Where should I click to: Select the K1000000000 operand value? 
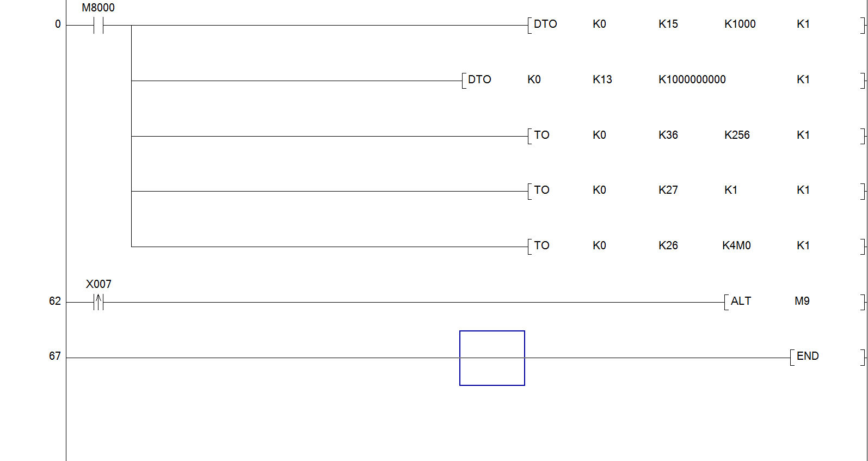[x=692, y=80]
